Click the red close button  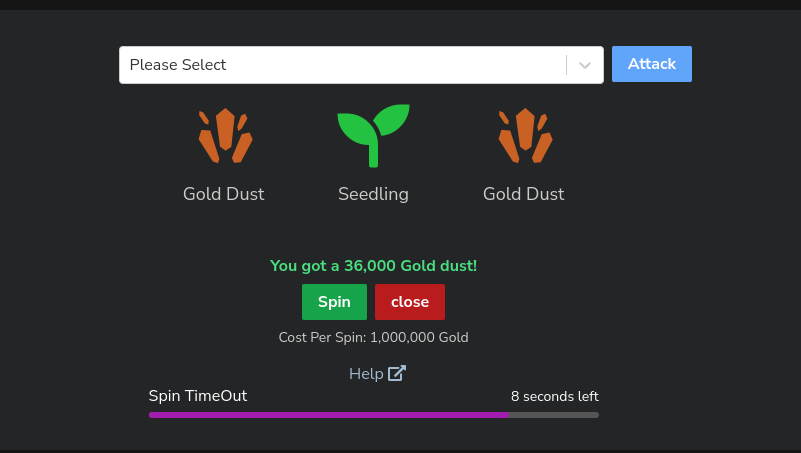(x=410, y=302)
